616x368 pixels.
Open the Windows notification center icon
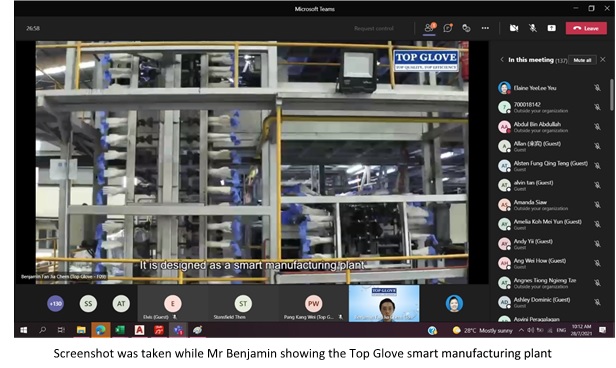tap(603, 330)
